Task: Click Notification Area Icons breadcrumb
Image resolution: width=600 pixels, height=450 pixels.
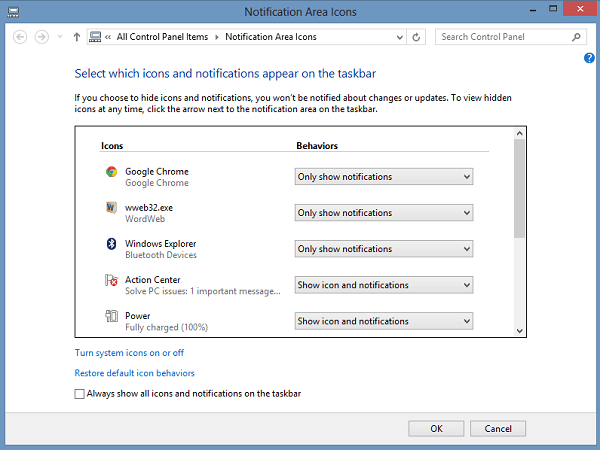Action: (270, 37)
